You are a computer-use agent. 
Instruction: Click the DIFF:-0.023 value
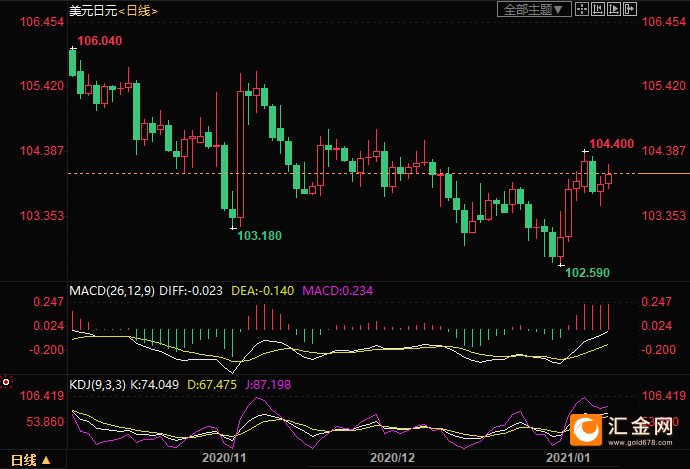tap(191, 291)
